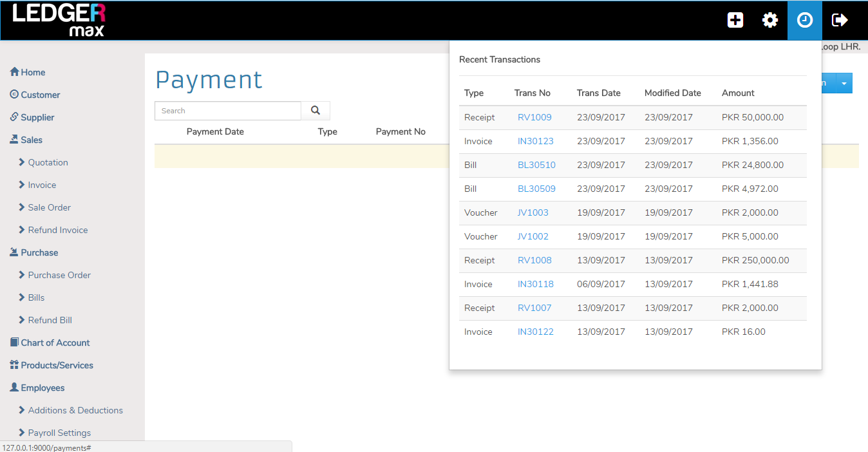Open the blue button's dropdown arrow

(844, 83)
